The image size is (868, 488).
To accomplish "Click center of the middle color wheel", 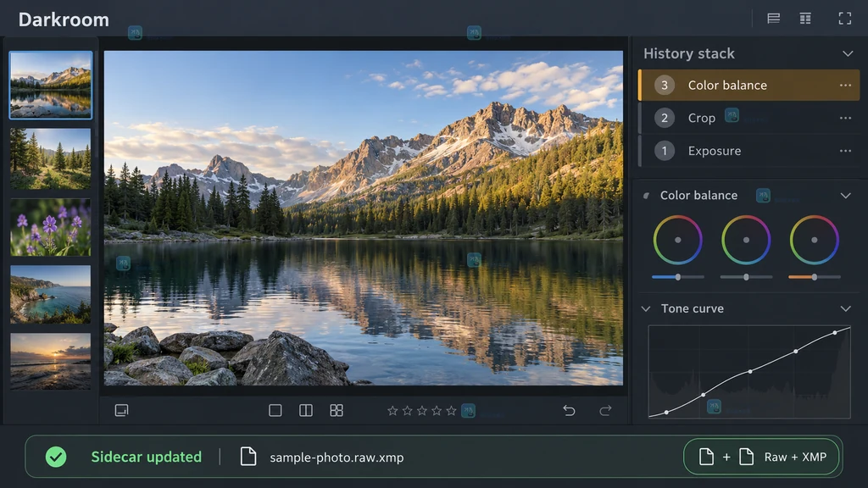I will [x=746, y=240].
